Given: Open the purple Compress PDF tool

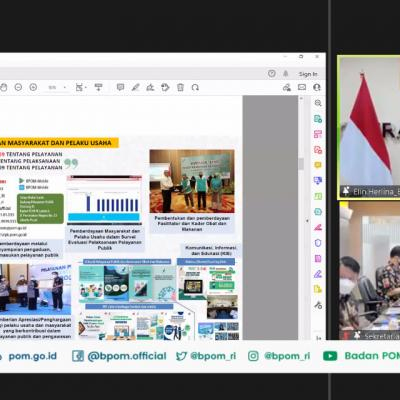Looking at the screenshot, I should [x=318, y=258].
